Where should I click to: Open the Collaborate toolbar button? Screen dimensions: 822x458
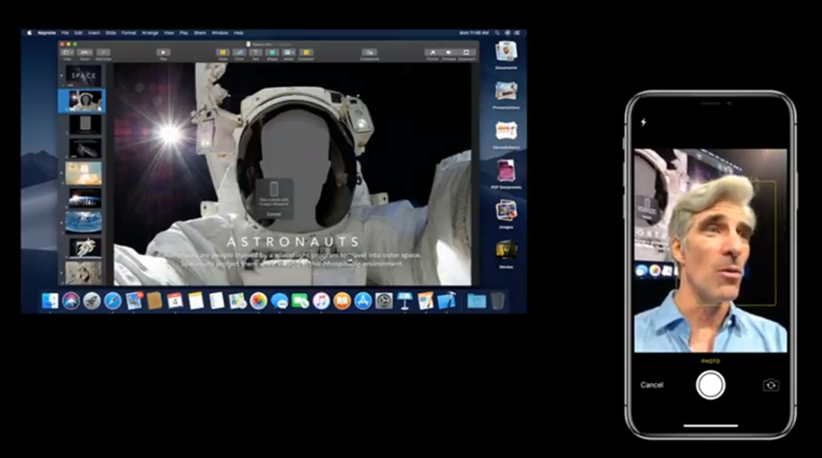point(369,53)
